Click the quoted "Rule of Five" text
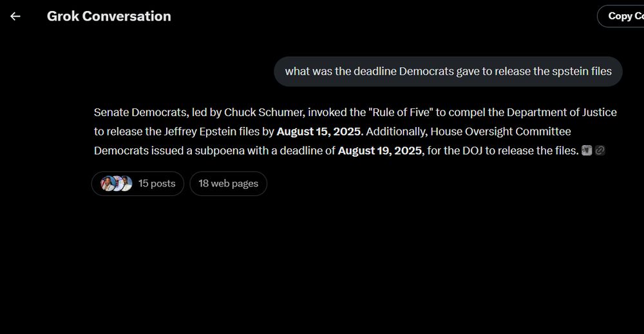Screen dimensions: 644x334 tap(401, 112)
